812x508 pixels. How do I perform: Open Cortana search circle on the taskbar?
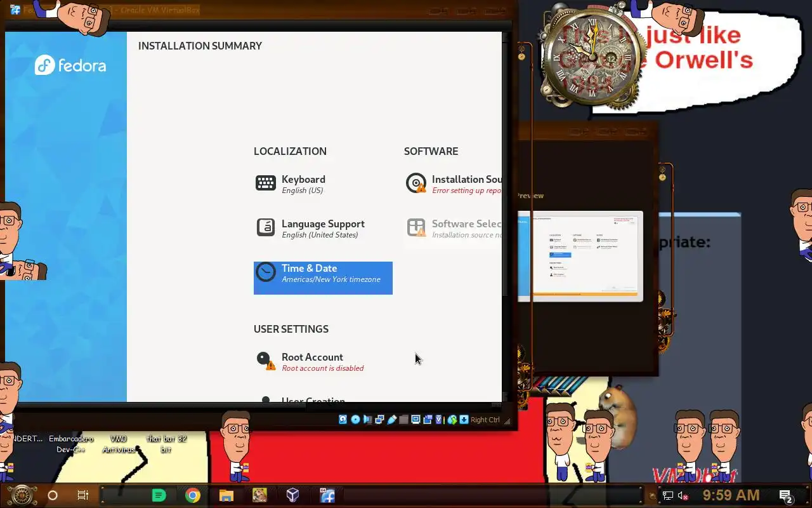pyautogui.click(x=53, y=495)
